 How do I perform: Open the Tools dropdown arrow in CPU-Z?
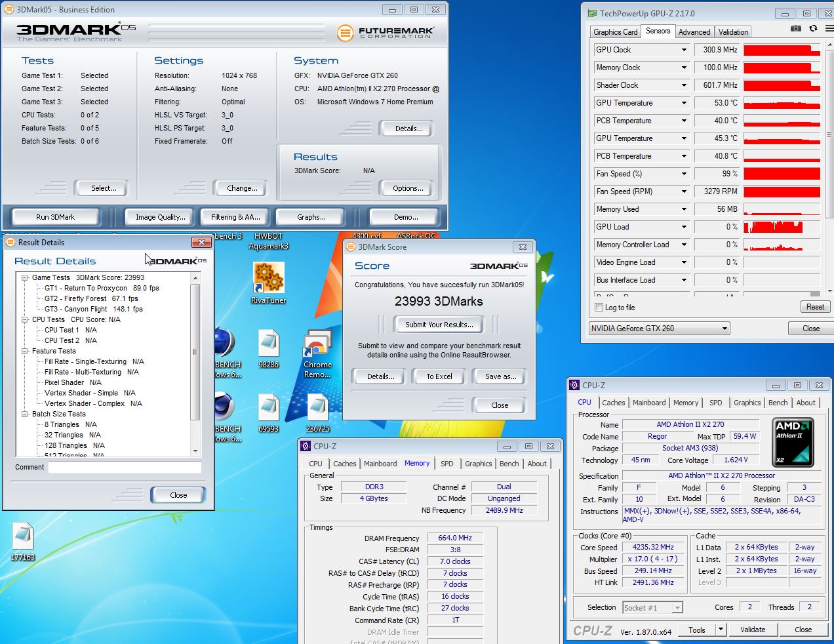click(721, 630)
